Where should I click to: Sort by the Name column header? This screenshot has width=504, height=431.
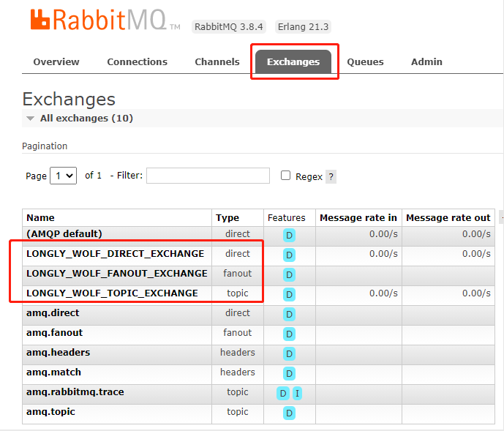(x=40, y=218)
